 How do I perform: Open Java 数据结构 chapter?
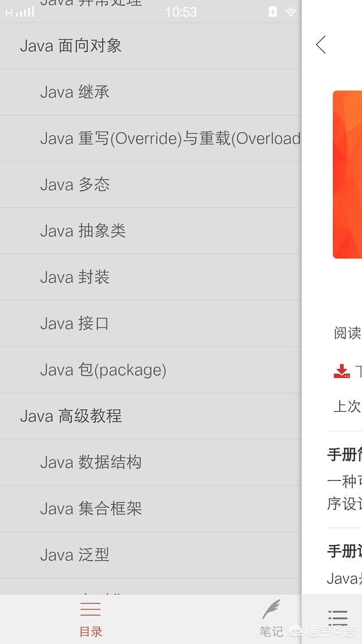tap(150, 462)
